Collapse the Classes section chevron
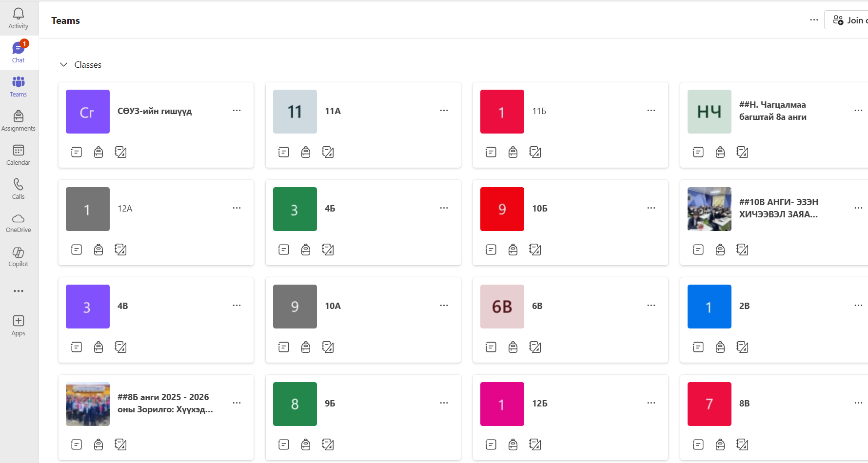This screenshot has width=868, height=463. coord(63,65)
